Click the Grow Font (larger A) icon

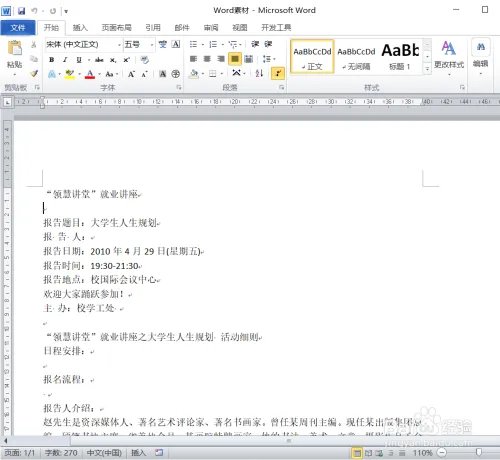(131, 74)
